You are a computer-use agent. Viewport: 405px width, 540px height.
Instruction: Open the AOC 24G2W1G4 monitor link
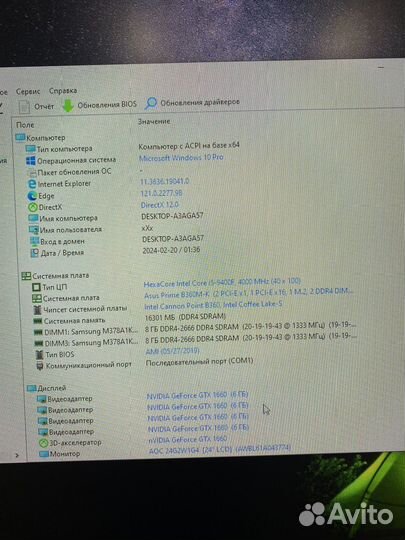click(x=220, y=449)
